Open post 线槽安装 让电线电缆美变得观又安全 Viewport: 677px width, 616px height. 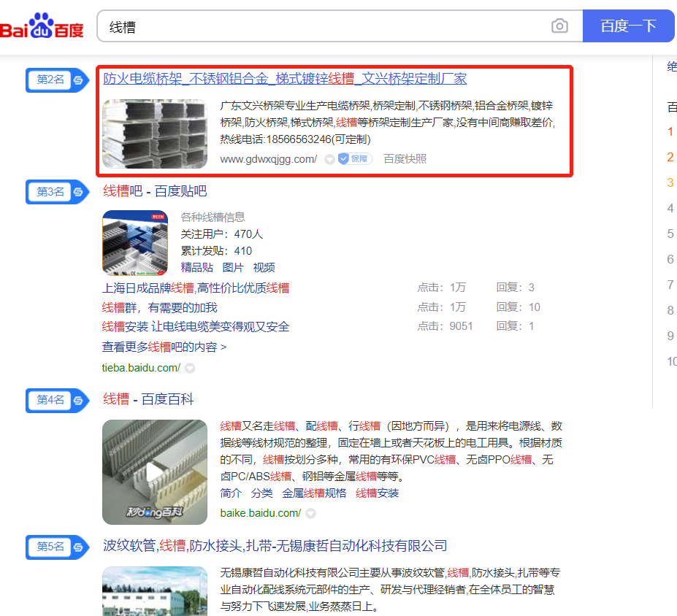pos(196,326)
